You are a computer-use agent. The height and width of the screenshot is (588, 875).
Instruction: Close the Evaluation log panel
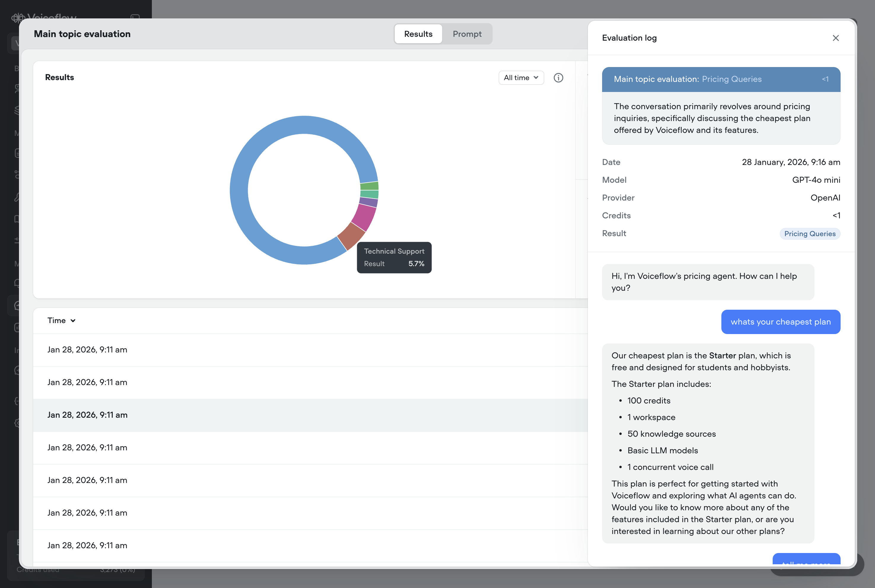click(x=835, y=38)
